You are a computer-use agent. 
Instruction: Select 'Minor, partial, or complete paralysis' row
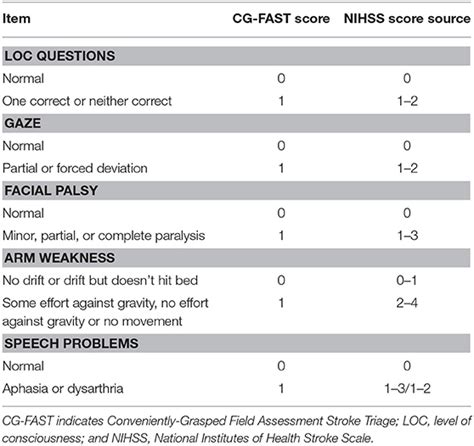point(236,236)
